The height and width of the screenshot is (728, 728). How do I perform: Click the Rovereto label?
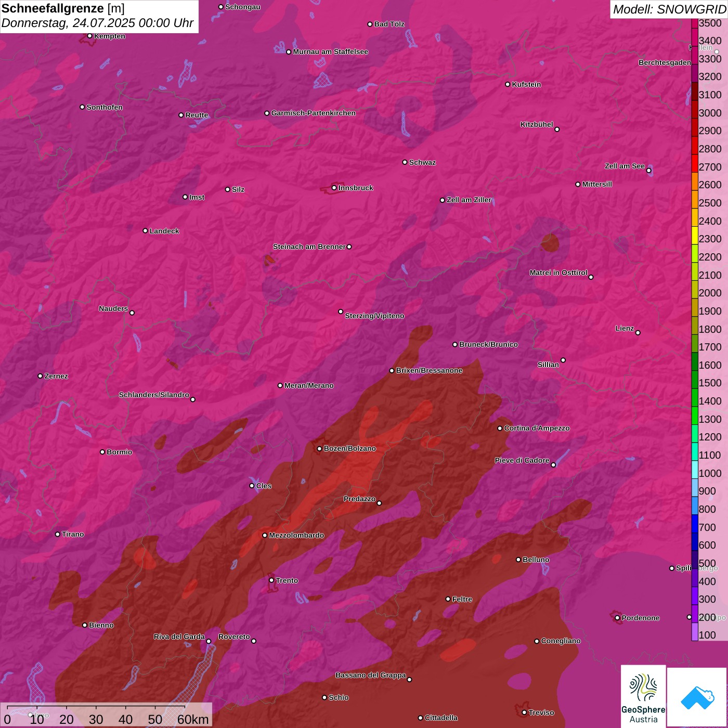pos(234,636)
